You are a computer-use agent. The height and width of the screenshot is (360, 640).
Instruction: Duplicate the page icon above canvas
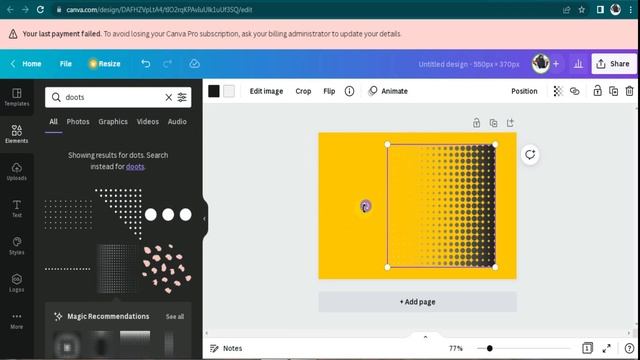tap(493, 122)
